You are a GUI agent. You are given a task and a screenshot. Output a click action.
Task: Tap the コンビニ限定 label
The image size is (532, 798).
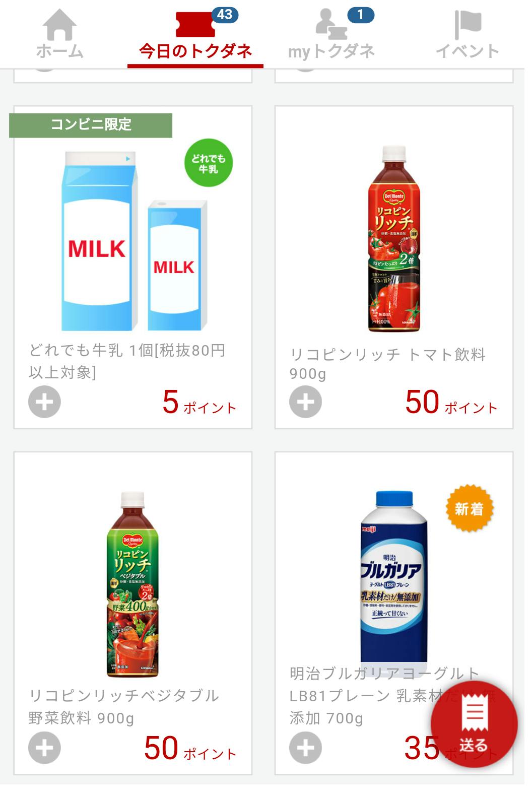[x=91, y=125]
